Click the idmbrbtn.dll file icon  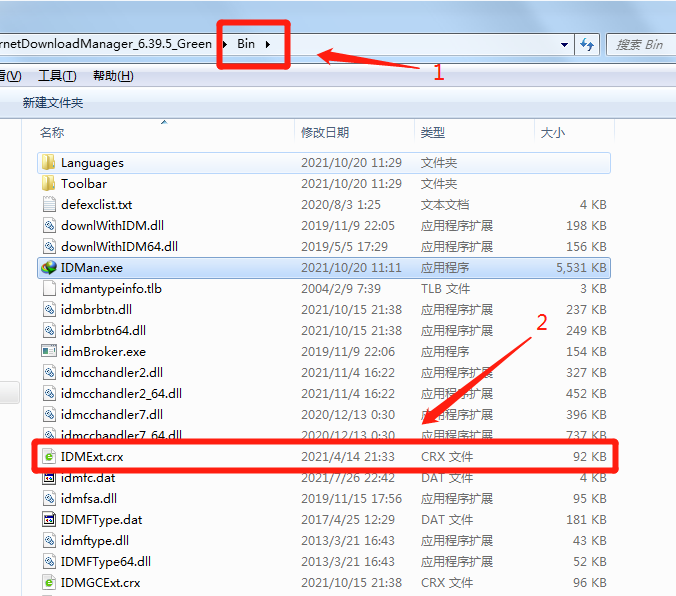(x=49, y=309)
